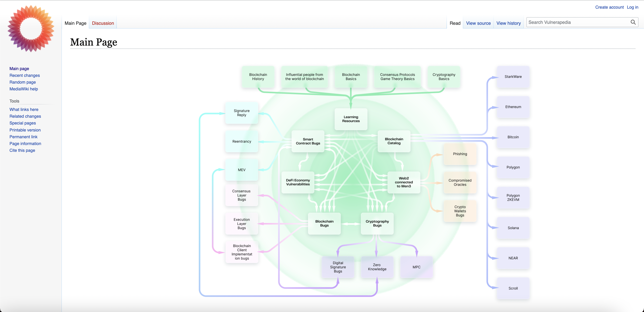Click the Vulnerapedia flower logo
The width and height of the screenshot is (644, 312).
[x=31, y=28]
